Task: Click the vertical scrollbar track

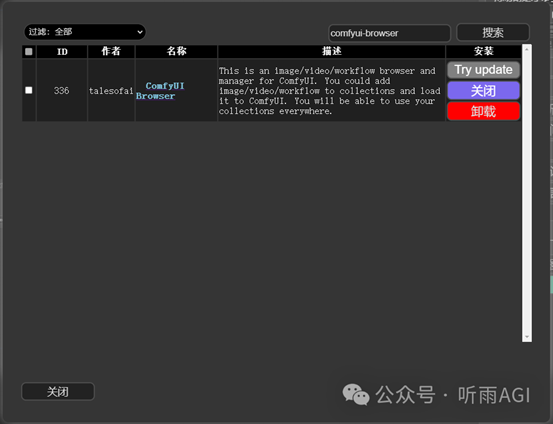Action: (x=527, y=193)
